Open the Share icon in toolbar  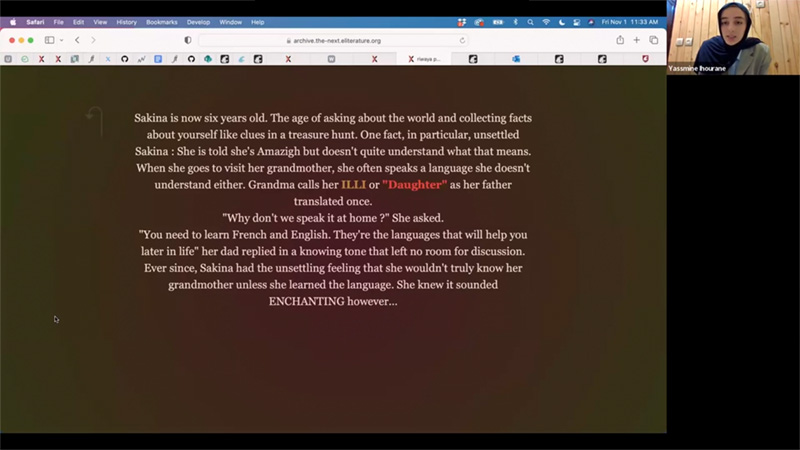click(x=620, y=40)
